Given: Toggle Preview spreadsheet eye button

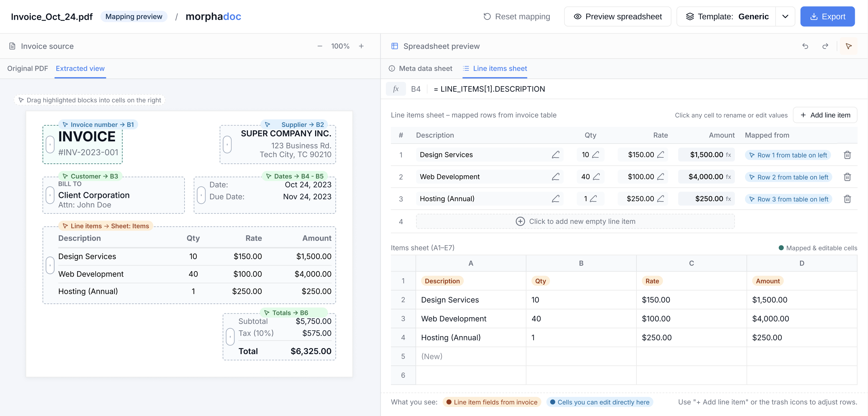Looking at the screenshot, I should [617, 16].
